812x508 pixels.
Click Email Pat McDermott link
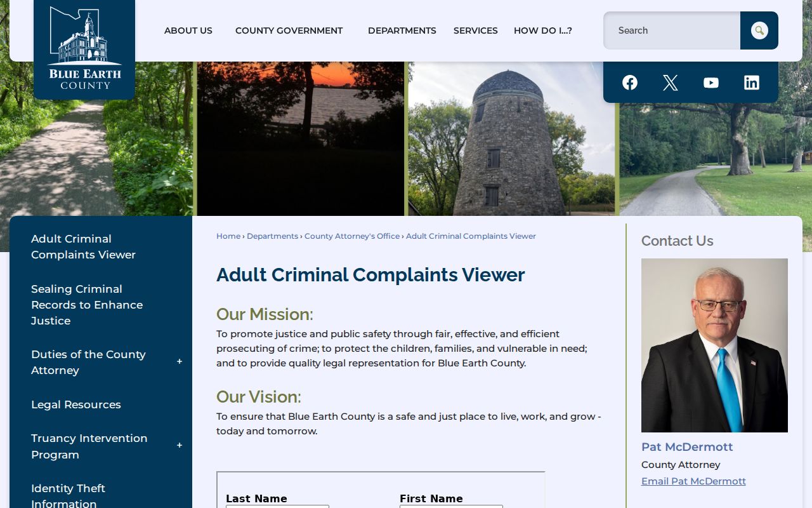(693, 481)
